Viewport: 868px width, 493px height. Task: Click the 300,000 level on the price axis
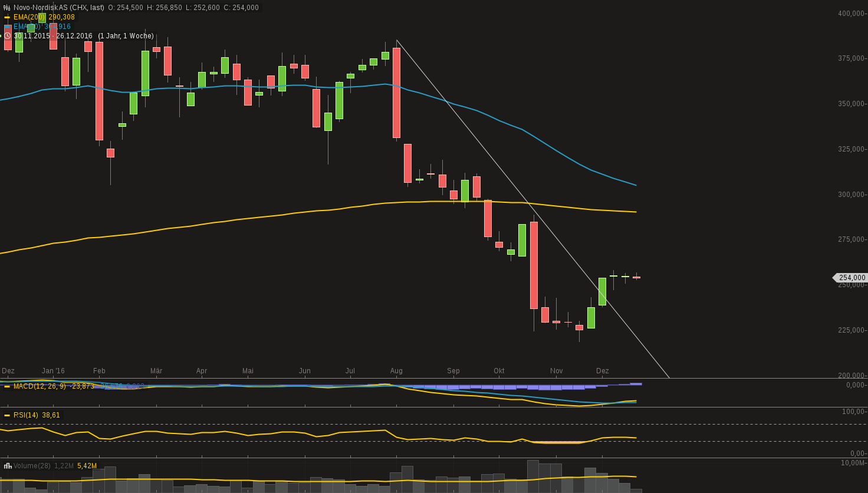[x=851, y=195]
